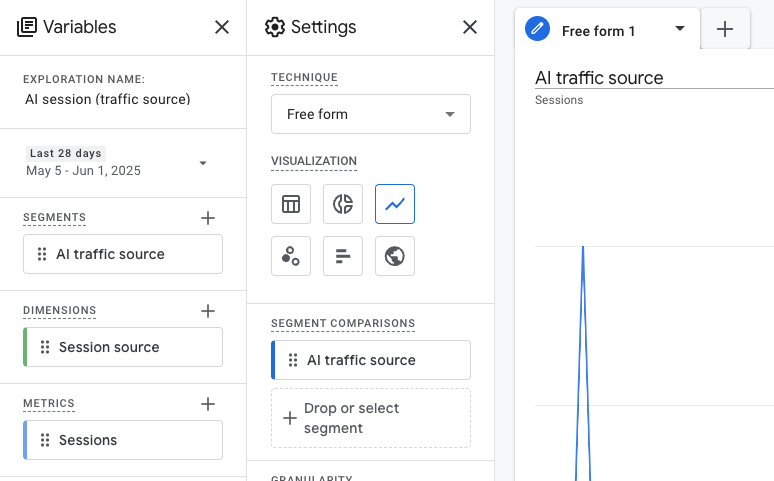
Task: Open the Technique Free form dropdown
Action: click(x=371, y=114)
